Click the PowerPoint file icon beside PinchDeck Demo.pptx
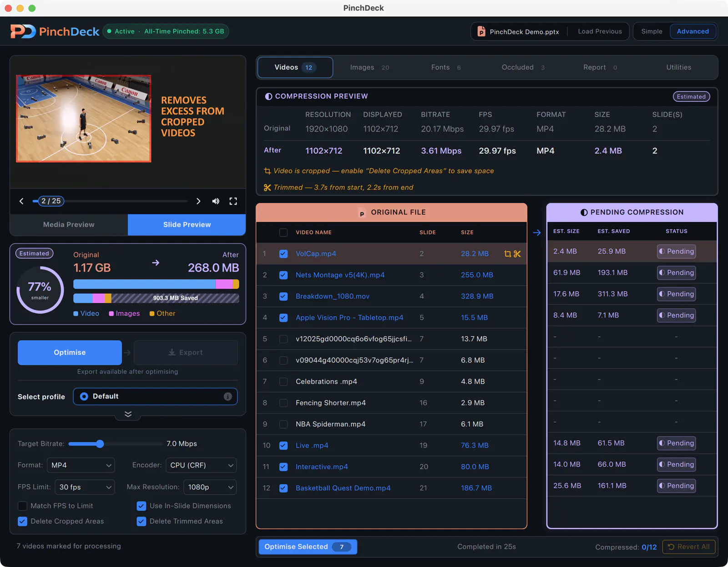 click(481, 31)
